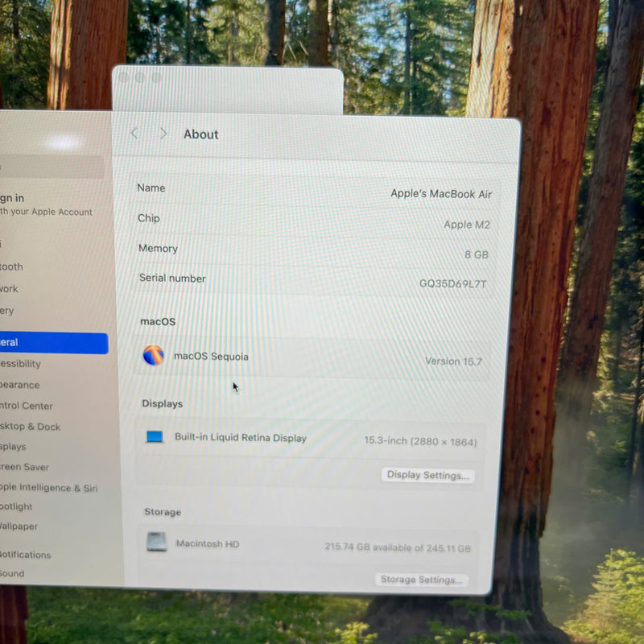644x644 pixels.
Task: Click the back chevron beside About
Action: tap(134, 134)
